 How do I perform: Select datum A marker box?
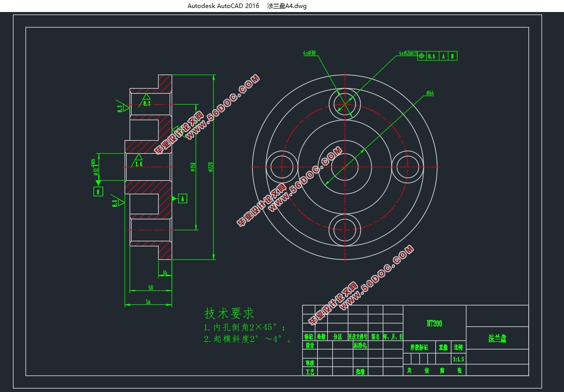183,199
